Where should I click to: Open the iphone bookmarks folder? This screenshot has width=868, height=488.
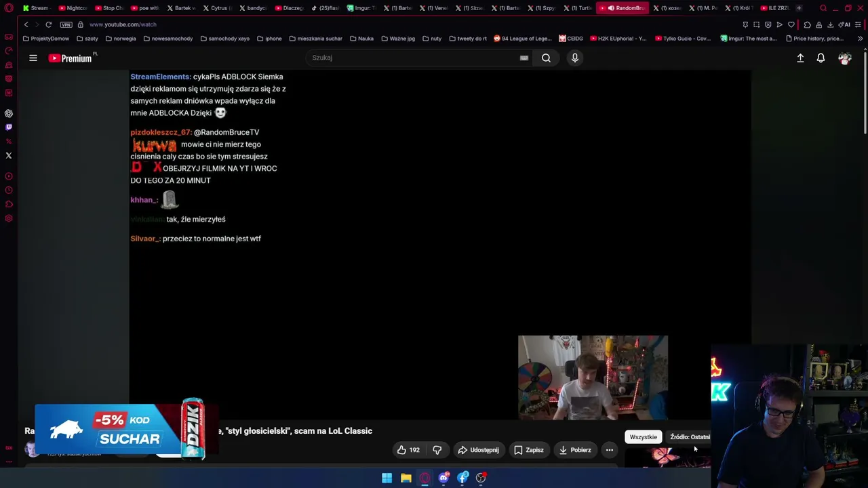point(269,39)
